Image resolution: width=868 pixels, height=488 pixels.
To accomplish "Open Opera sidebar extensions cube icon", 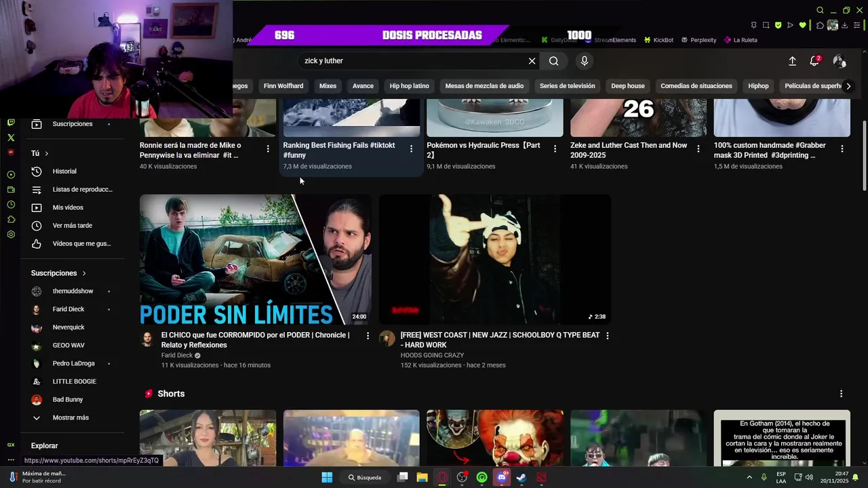I will coord(11,220).
